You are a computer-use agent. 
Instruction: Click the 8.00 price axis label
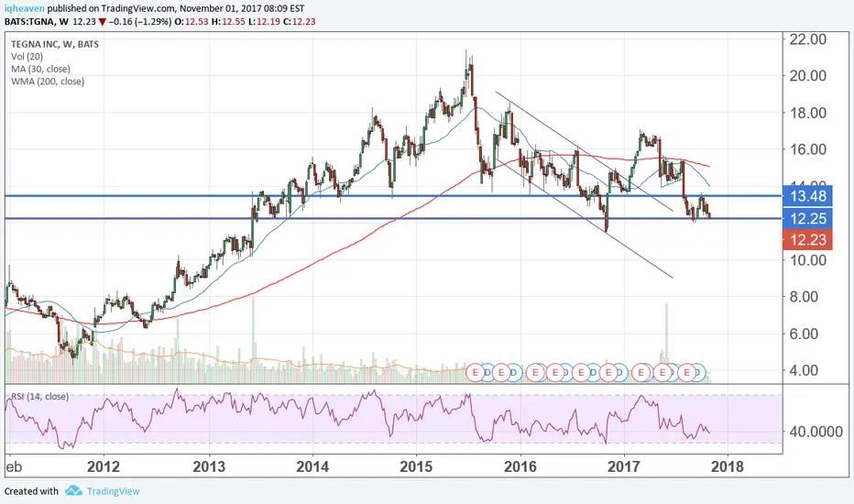(804, 297)
